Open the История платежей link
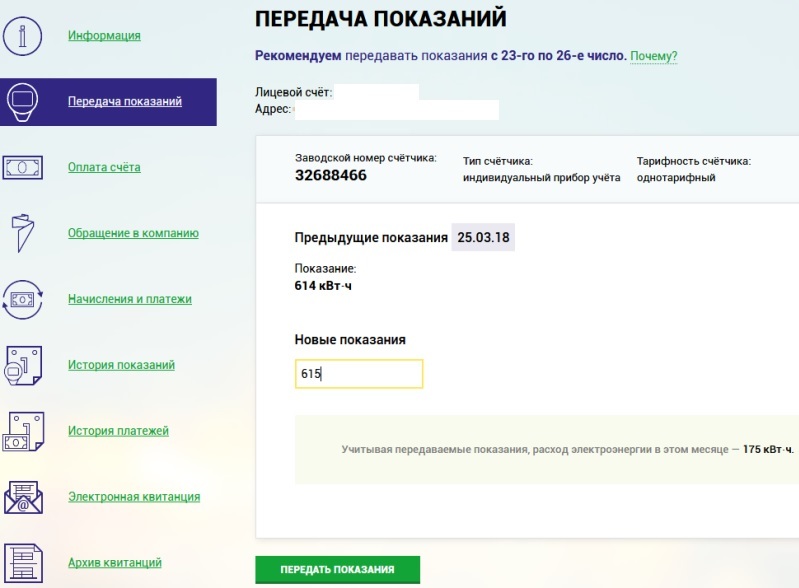This screenshot has height=588, width=799. (x=118, y=431)
